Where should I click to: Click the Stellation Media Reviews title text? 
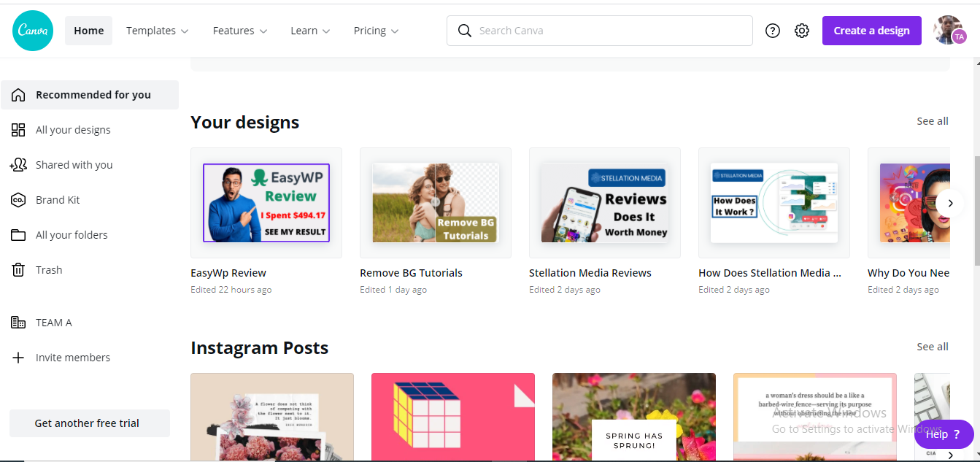pyautogui.click(x=590, y=273)
